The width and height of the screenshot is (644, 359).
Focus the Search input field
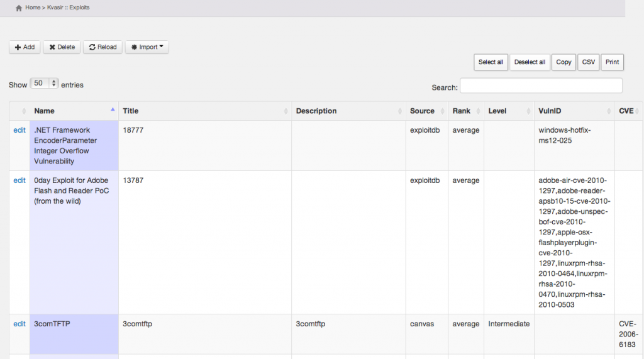541,86
